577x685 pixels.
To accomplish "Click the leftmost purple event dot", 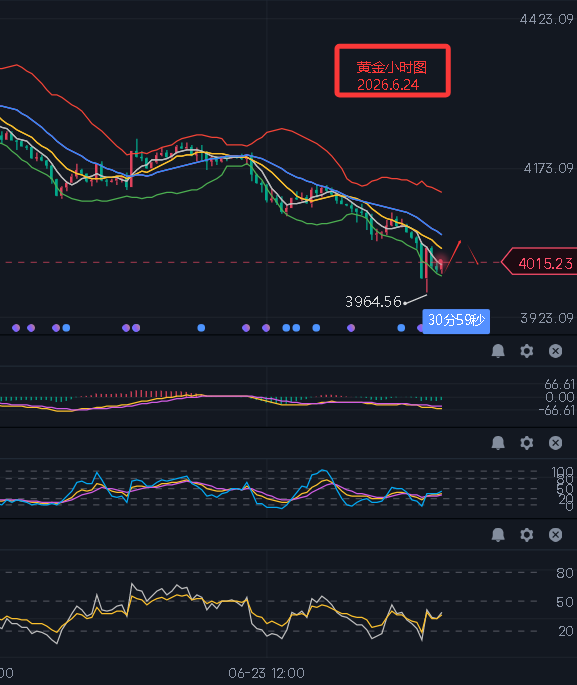I will (16, 328).
